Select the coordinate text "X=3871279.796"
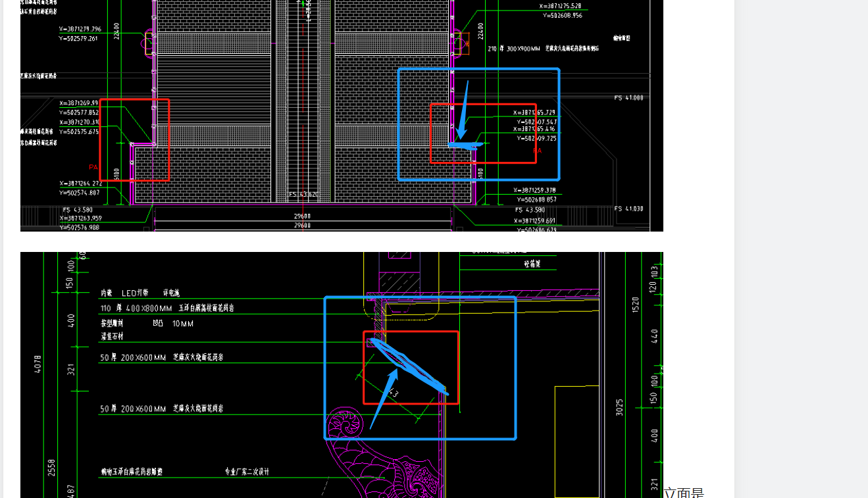 click(80, 29)
